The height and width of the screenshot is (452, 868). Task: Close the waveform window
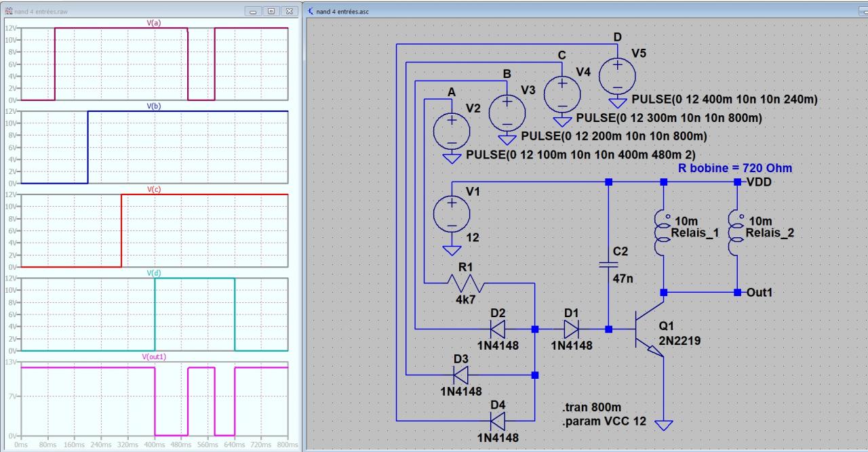(x=289, y=12)
